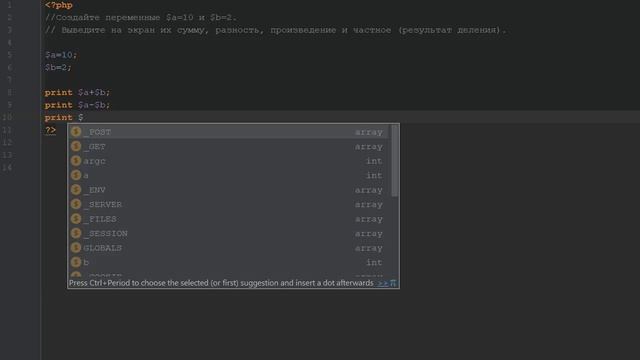Click the completion popup vertical scrollbar thumb

[x=395, y=161]
